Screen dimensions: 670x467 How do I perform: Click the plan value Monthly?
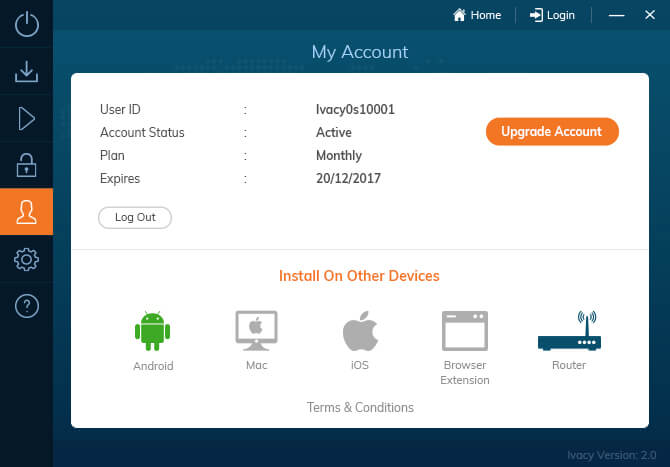(339, 156)
